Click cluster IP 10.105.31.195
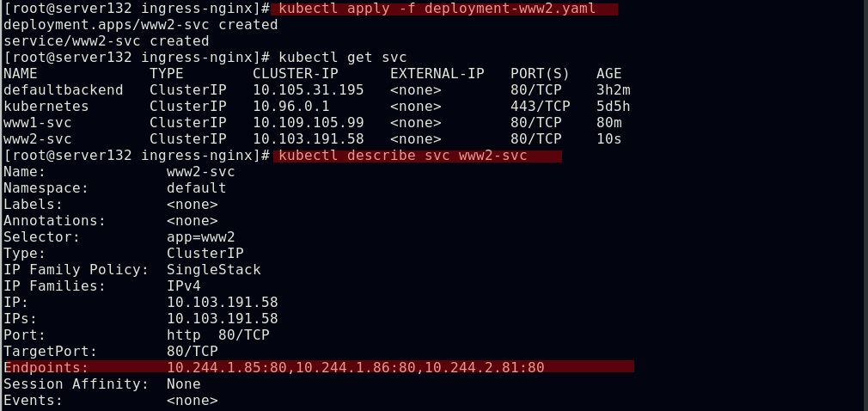 click(x=308, y=90)
